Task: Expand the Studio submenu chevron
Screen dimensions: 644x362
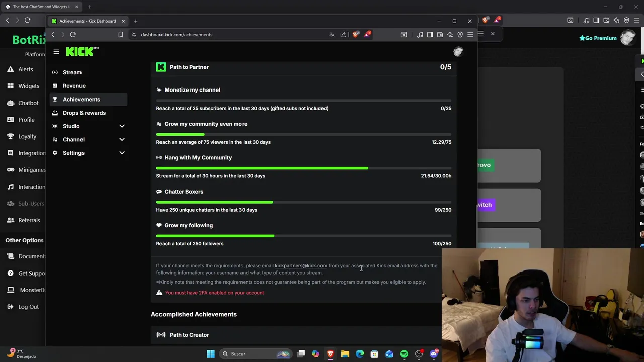Action: pos(122,126)
